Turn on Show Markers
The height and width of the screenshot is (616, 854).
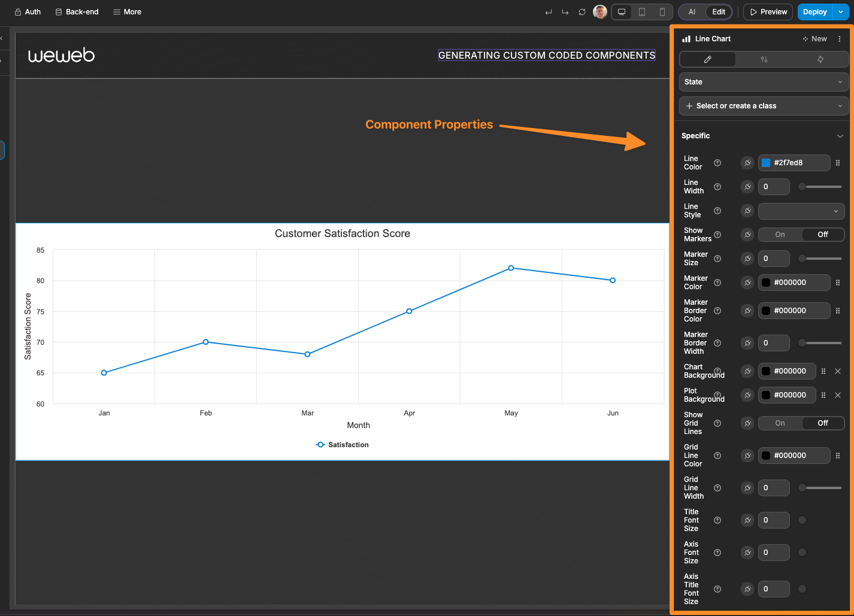pyautogui.click(x=780, y=234)
